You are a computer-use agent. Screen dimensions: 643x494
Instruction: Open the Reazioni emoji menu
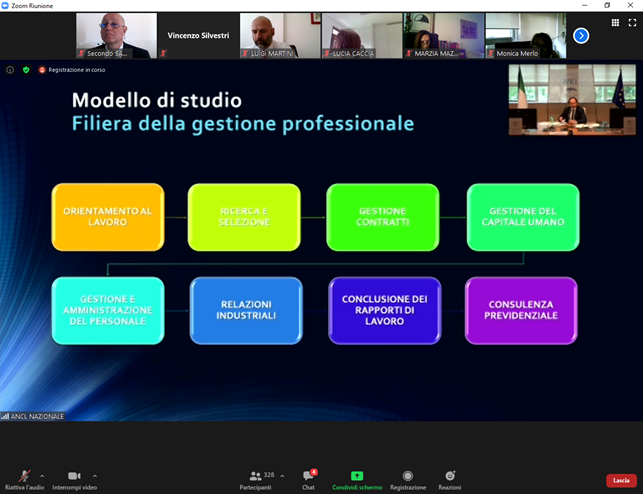450,476
